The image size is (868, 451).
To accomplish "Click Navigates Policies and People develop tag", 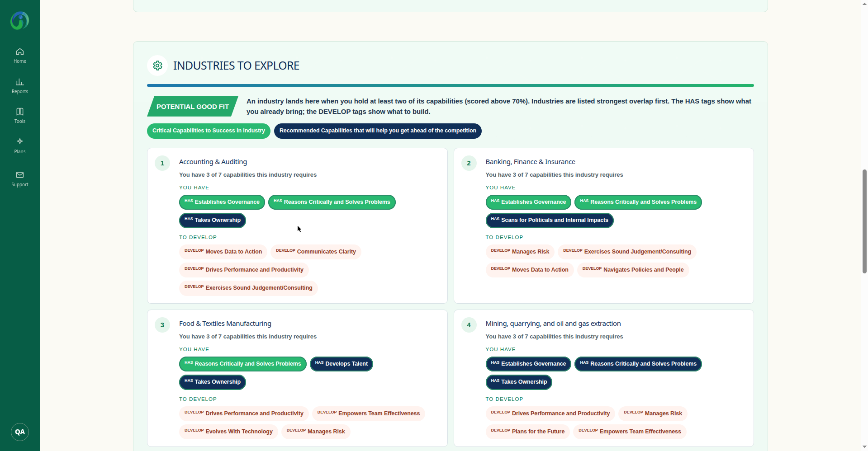I will point(633,270).
